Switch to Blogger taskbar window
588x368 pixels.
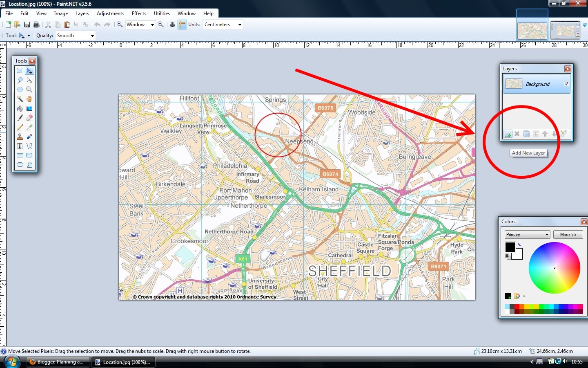[58, 362]
